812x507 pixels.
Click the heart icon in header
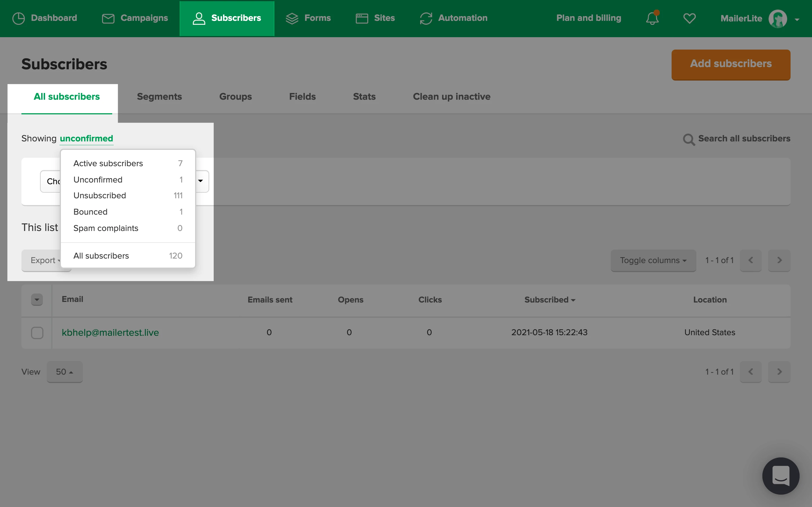pyautogui.click(x=689, y=18)
